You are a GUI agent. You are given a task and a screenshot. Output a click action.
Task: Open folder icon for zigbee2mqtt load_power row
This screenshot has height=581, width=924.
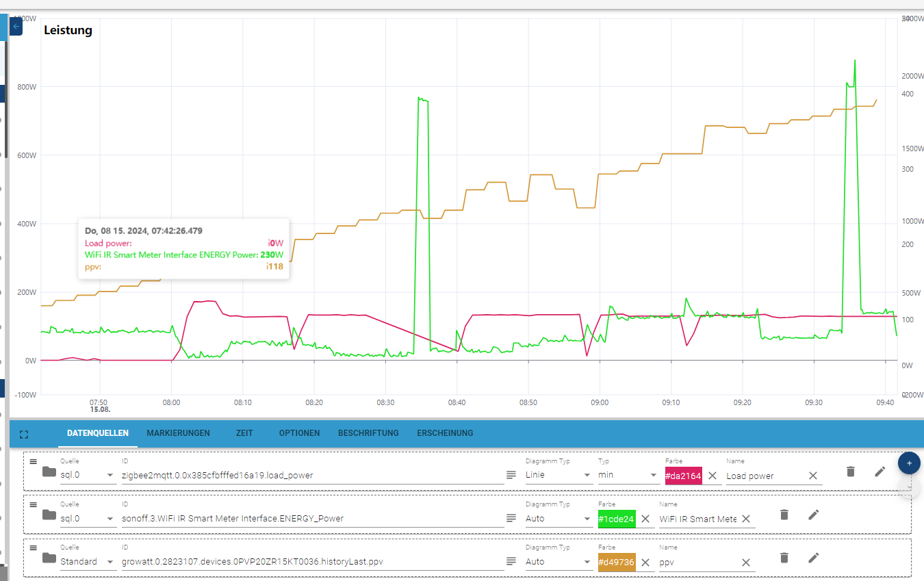click(49, 472)
